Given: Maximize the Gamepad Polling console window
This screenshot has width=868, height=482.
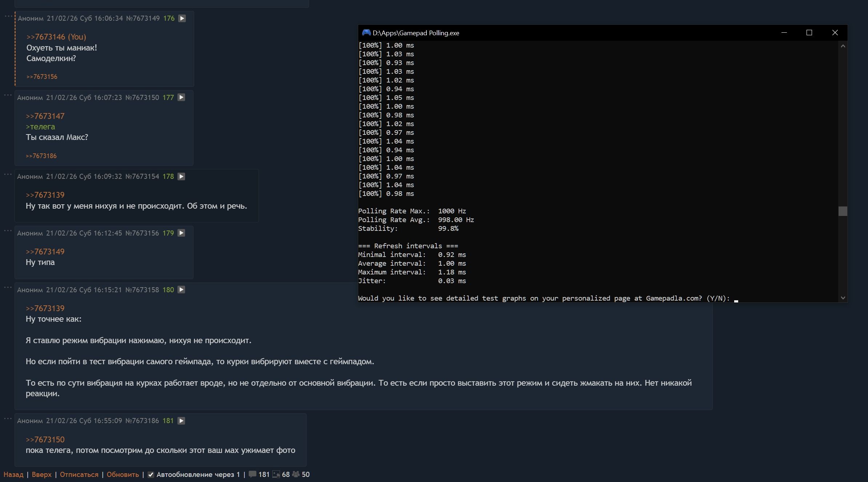Looking at the screenshot, I should pyautogui.click(x=809, y=33).
